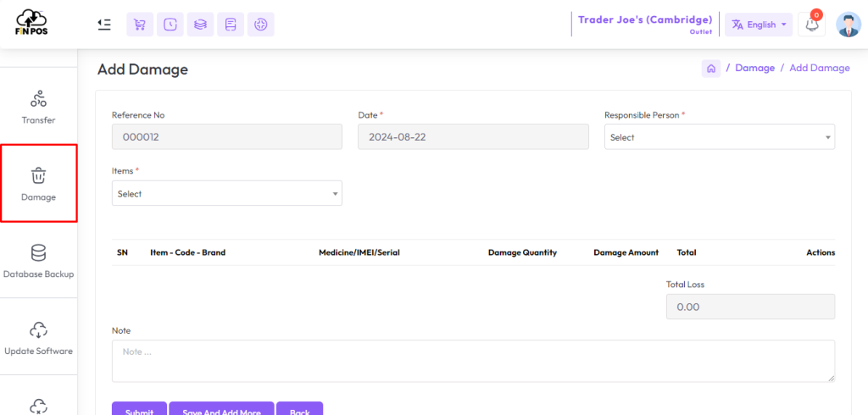The width and height of the screenshot is (868, 415).
Task: Open the user profile avatar
Action: tap(848, 25)
